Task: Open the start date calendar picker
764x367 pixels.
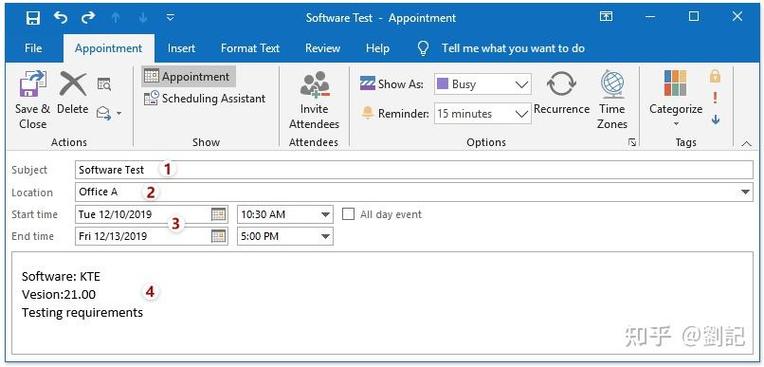Action: coord(219,214)
